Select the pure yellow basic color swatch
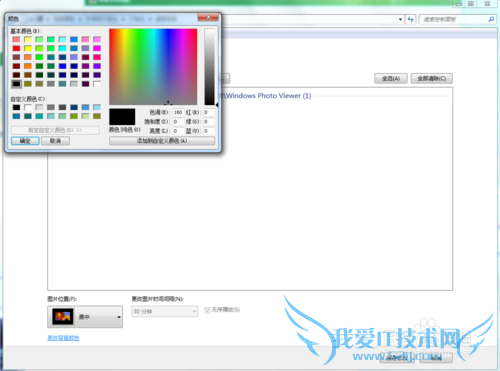The image size is (500, 371). pyautogui.click(x=28, y=48)
